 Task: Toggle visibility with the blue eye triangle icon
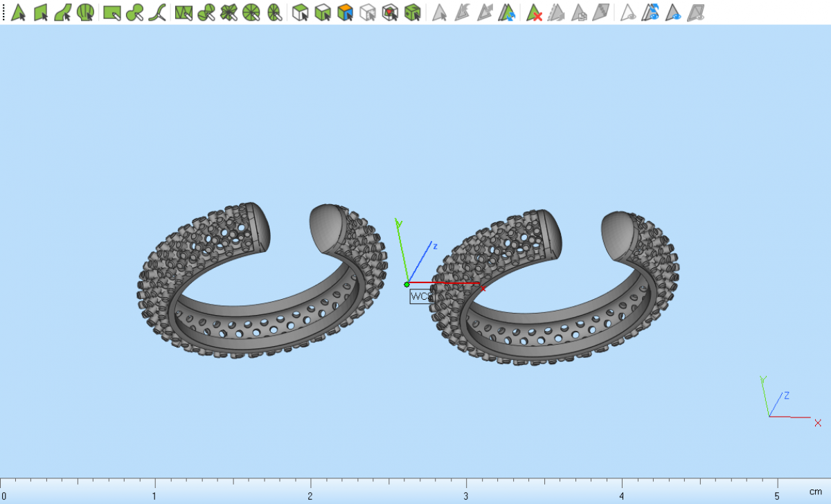tap(672, 12)
